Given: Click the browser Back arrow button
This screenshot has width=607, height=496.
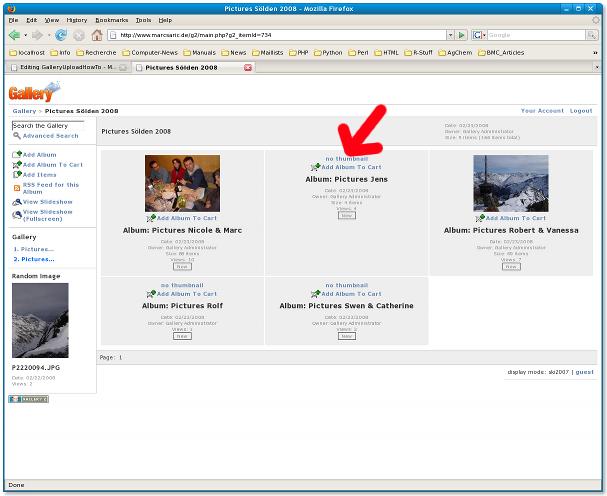Looking at the screenshot, I should click(15, 35).
